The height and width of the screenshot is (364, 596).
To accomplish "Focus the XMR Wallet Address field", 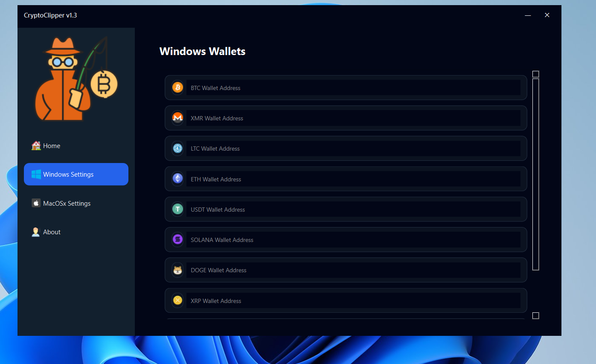I will point(353,118).
